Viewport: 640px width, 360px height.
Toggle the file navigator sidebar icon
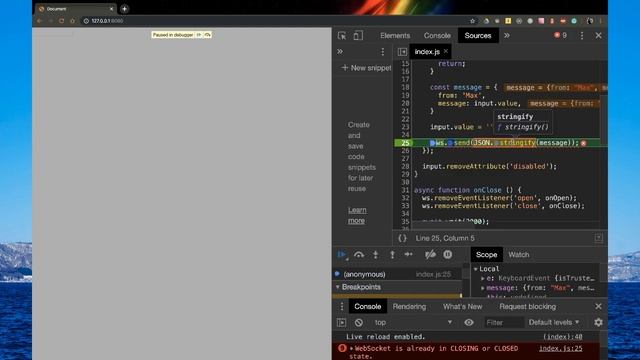402,51
